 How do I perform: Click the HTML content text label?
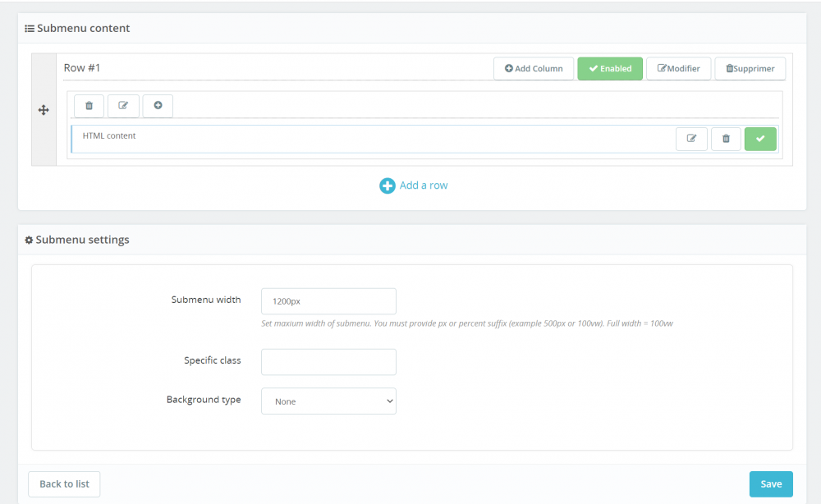[x=109, y=135]
